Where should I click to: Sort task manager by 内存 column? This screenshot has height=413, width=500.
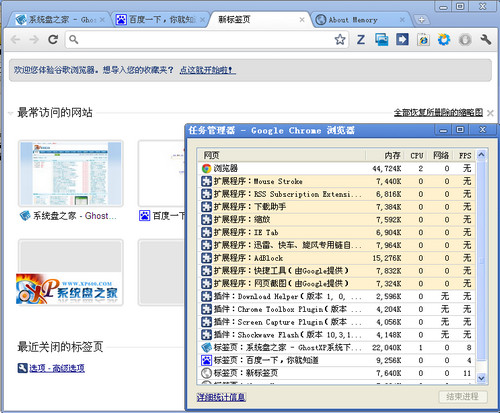[x=385, y=155]
